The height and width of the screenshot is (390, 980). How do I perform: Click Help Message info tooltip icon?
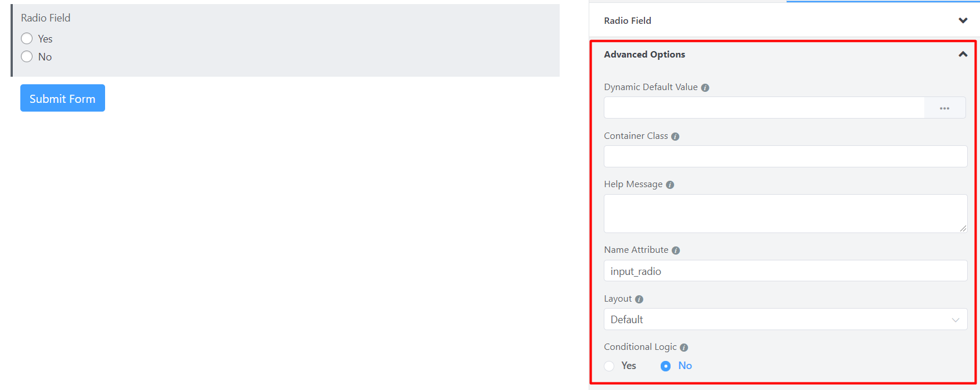[x=670, y=185]
